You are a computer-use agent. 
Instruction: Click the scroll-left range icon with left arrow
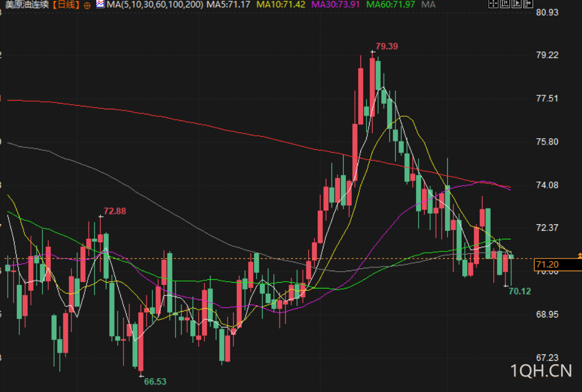[505, 3]
